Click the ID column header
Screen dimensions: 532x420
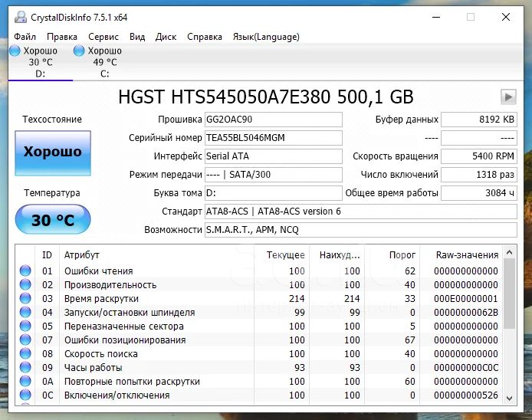(x=48, y=254)
